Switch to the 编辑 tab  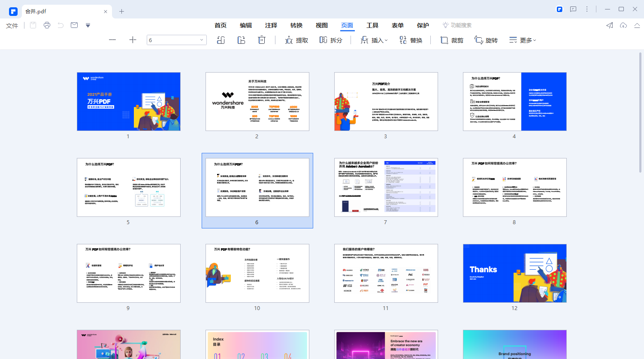[246, 25]
